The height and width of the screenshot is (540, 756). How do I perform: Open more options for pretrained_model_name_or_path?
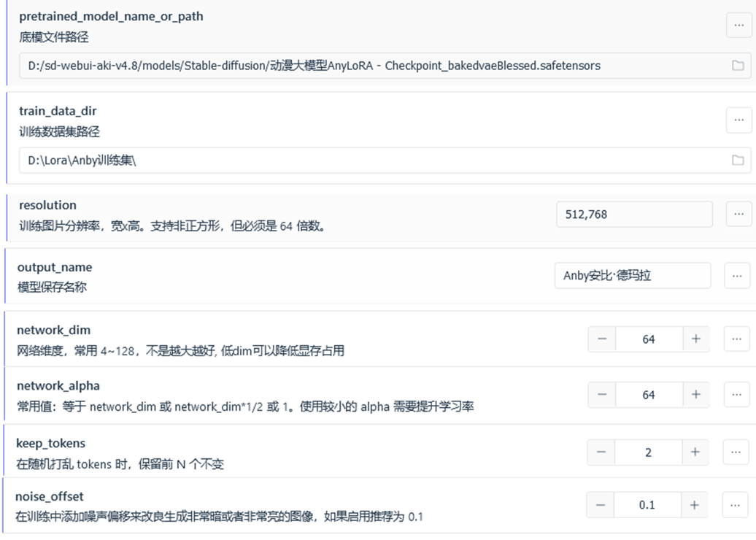coord(739,25)
